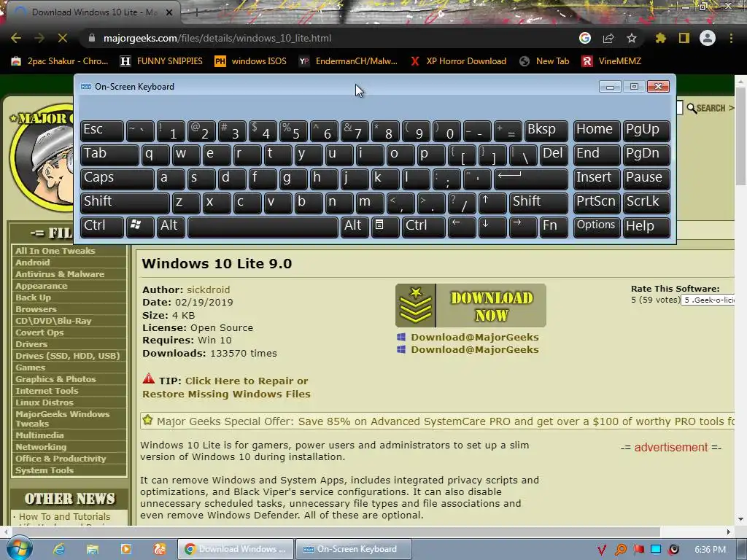Click the left arrow key
747x560 pixels.
point(462,226)
